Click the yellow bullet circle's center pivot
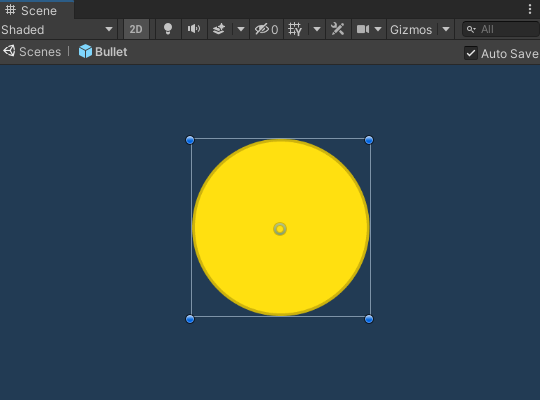Screen dimensions: 540x400 coord(280,229)
